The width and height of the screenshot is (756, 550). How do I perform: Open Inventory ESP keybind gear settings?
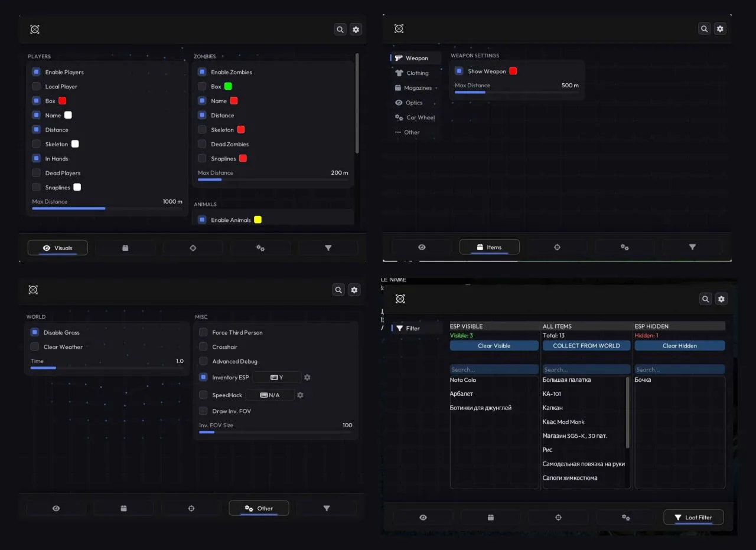point(307,377)
